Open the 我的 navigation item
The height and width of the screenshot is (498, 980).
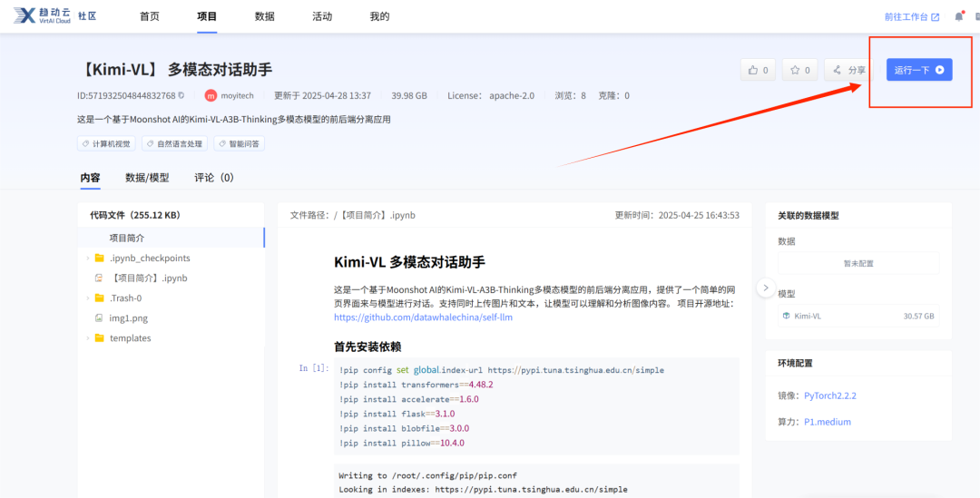coord(379,17)
